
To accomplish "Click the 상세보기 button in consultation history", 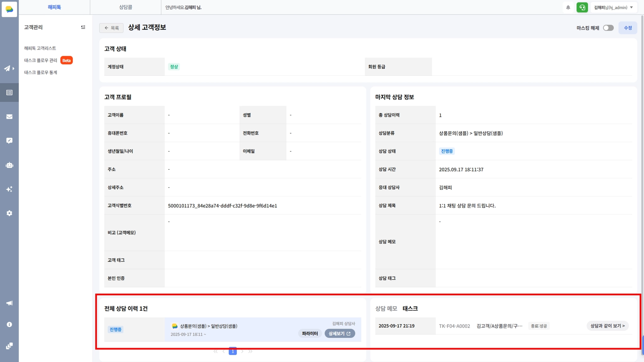I will pos(340,333).
